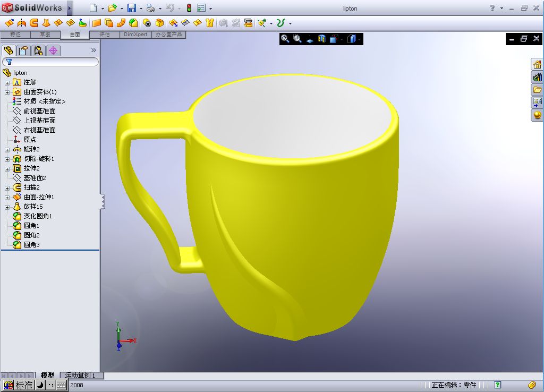Expand the SolidWorks menu arrow
This screenshot has width=544, height=392.
pos(70,8)
